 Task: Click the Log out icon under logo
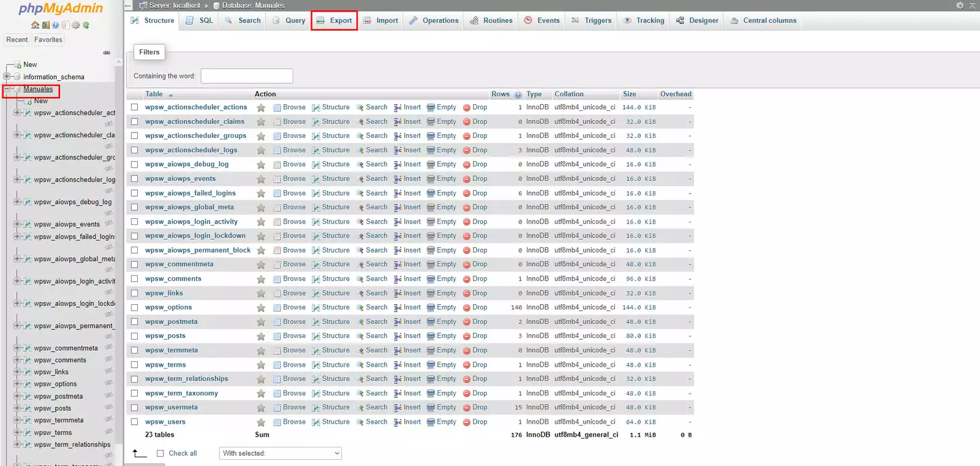coord(45,25)
